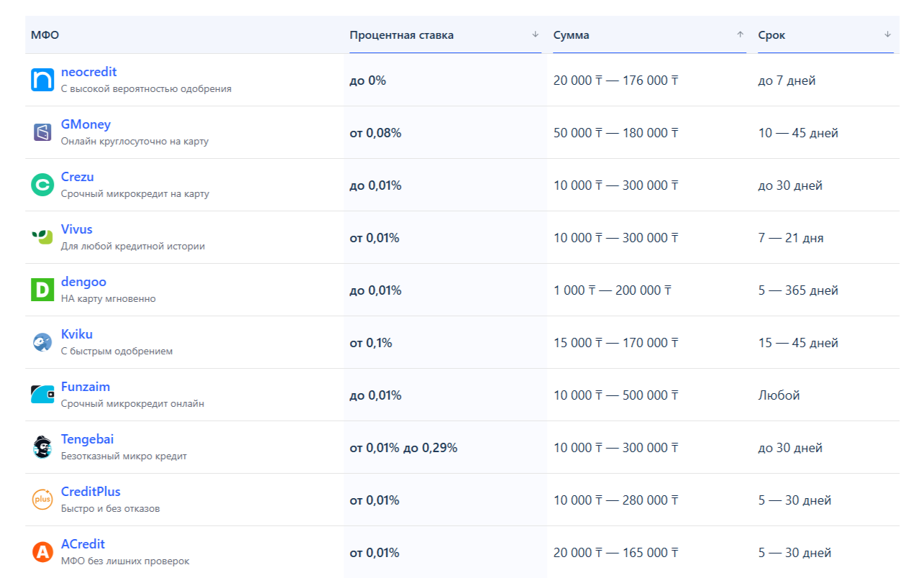The width and height of the screenshot is (921, 588).
Task: Open the CreditPlus link
Action: coord(91,492)
